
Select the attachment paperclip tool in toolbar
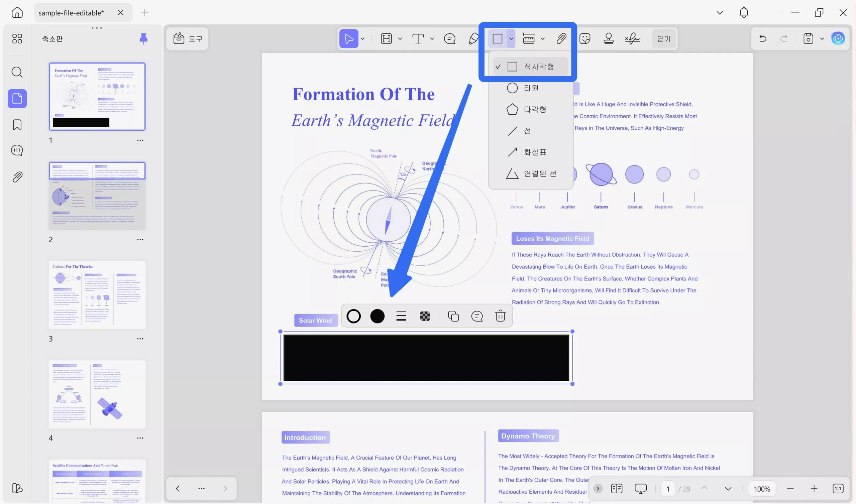coord(561,39)
